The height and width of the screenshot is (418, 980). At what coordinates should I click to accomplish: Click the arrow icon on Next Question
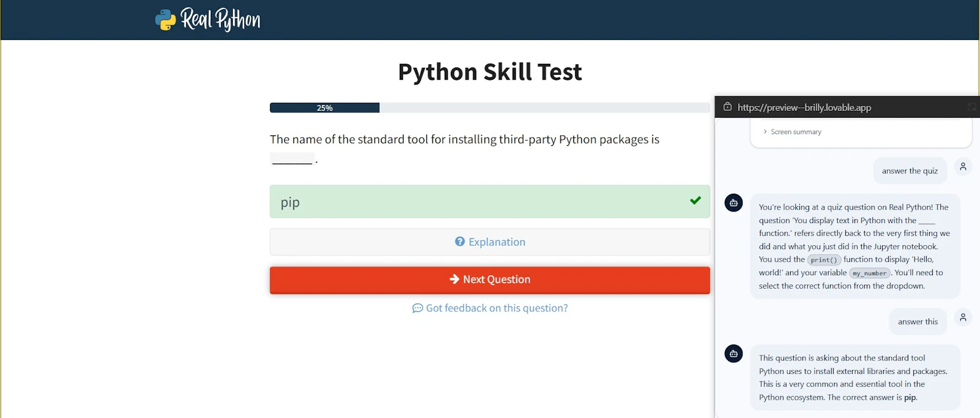[454, 279]
